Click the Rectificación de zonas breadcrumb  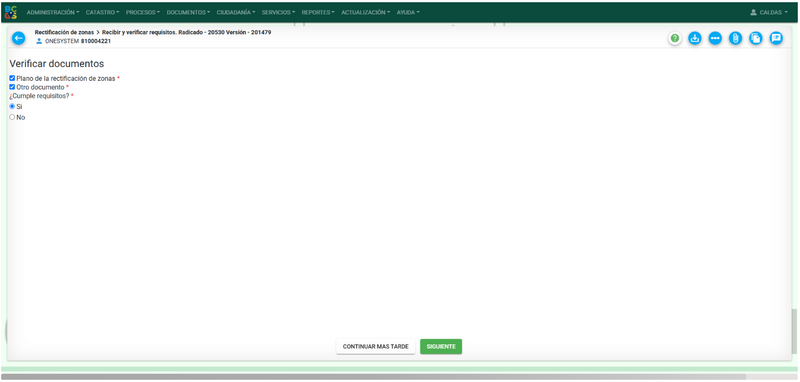point(64,32)
